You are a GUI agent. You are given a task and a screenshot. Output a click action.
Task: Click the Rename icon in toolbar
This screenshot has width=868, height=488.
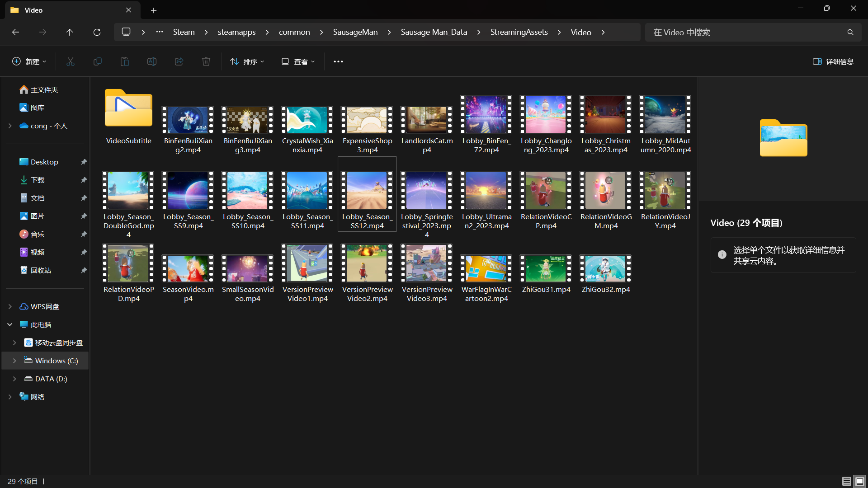(152, 61)
